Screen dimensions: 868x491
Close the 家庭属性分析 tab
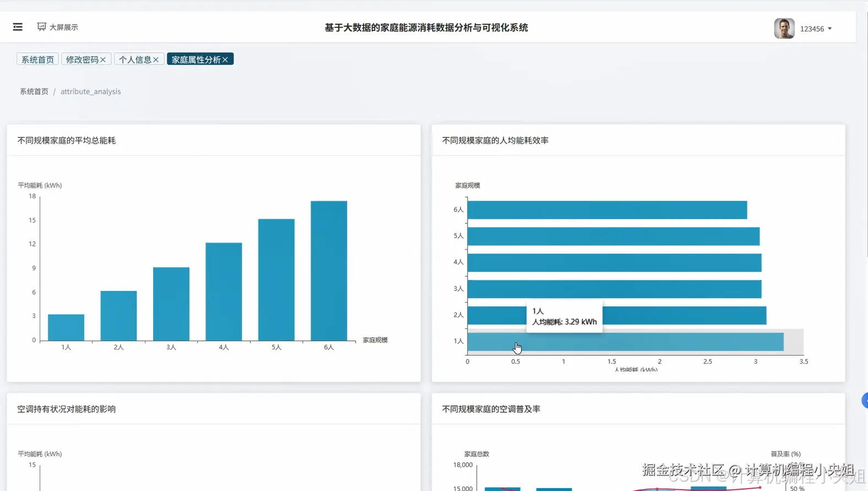pos(225,60)
